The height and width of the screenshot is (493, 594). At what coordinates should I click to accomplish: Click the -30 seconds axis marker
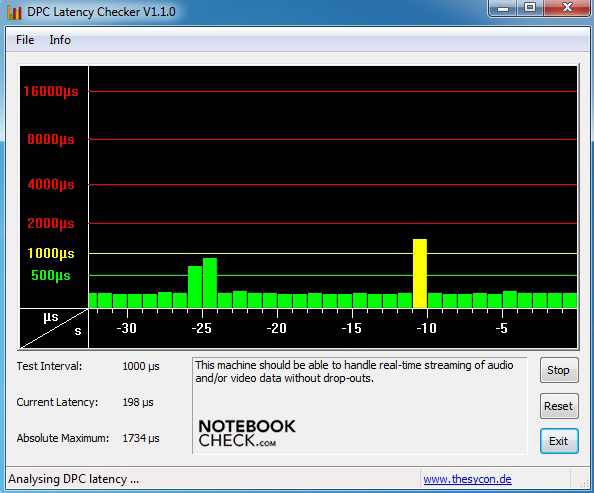tap(126, 328)
